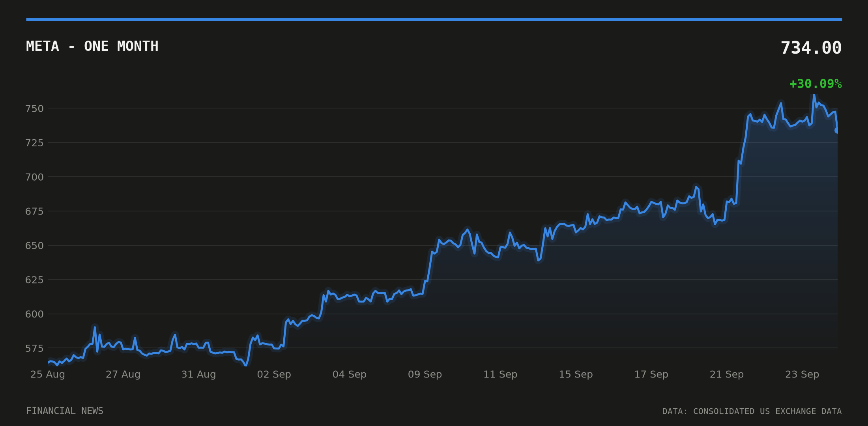Click the 750 y-axis label
868x426 pixels.
(x=34, y=108)
